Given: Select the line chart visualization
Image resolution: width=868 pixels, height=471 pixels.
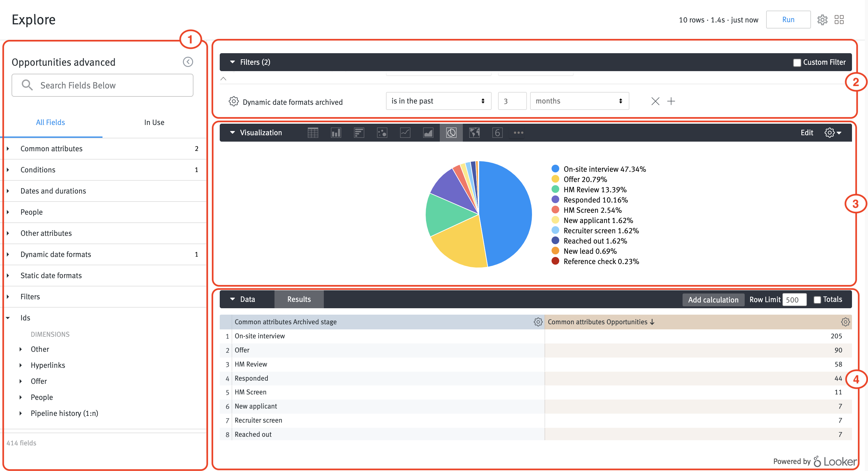Looking at the screenshot, I should pos(405,133).
